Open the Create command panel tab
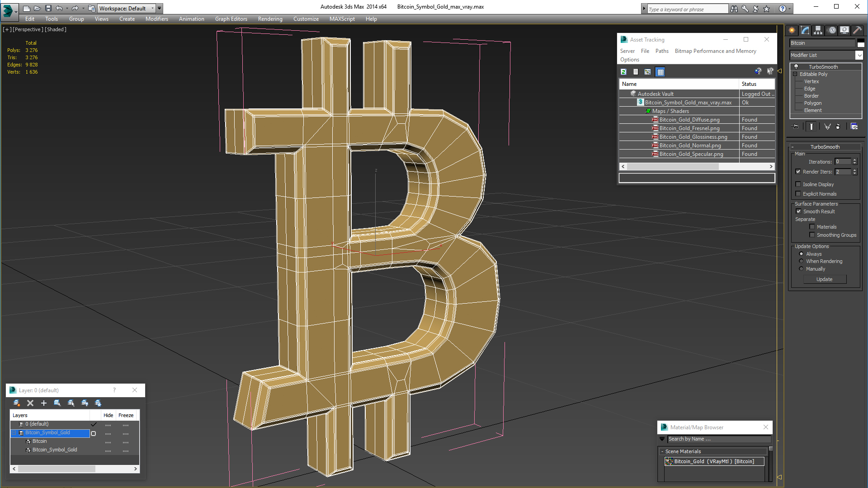Image resolution: width=868 pixels, height=488 pixels. tap(792, 30)
